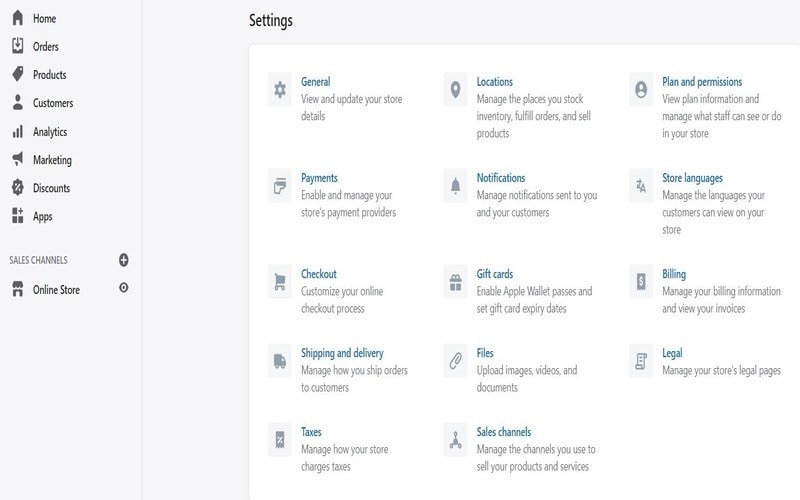Open the Billing settings link
This screenshot has width=800, height=500.
674,274
